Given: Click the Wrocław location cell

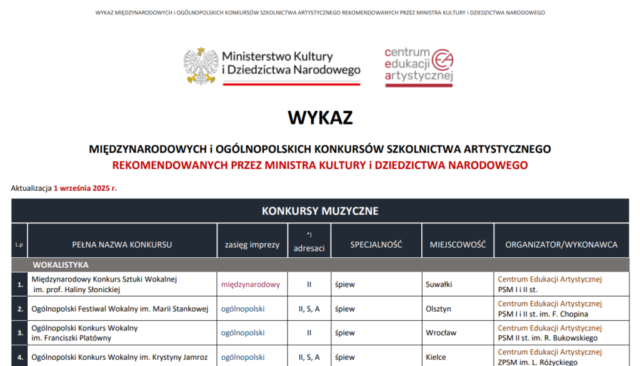Looking at the screenshot, I should [441, 333].
